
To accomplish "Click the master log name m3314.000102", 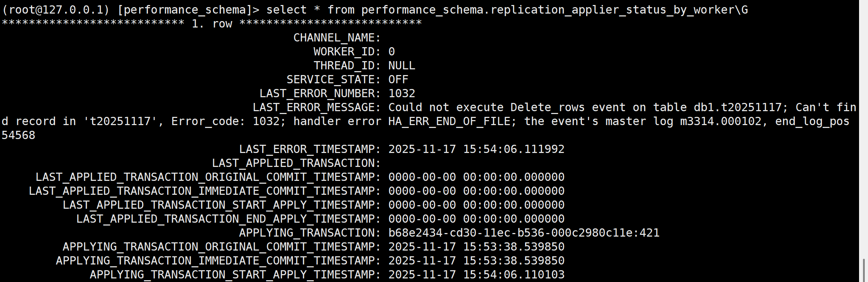I will point(721,121).
